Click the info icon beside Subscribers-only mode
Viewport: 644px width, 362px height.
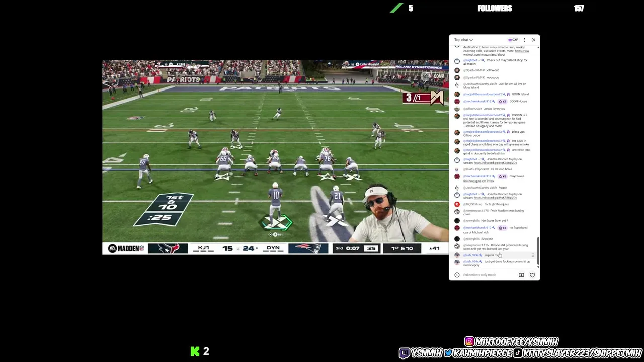tap(457, 275)
